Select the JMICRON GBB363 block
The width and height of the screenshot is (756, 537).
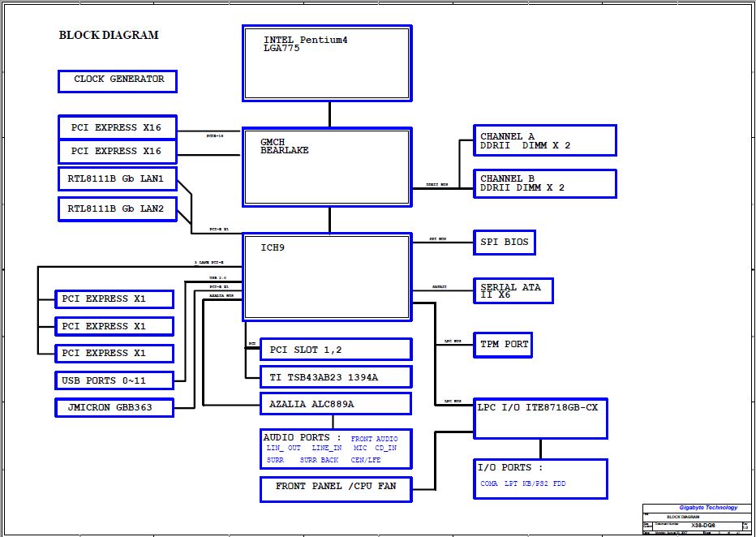(114, 408)
